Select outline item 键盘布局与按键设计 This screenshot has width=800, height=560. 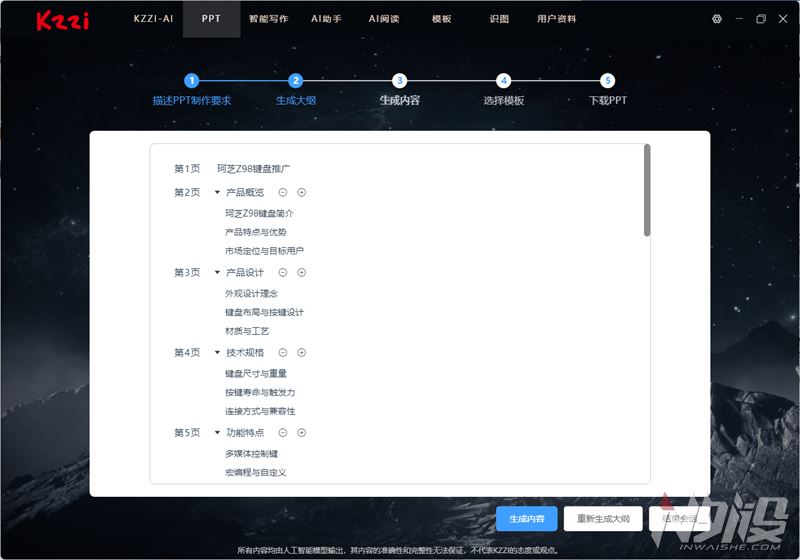(x=264, y=312)
